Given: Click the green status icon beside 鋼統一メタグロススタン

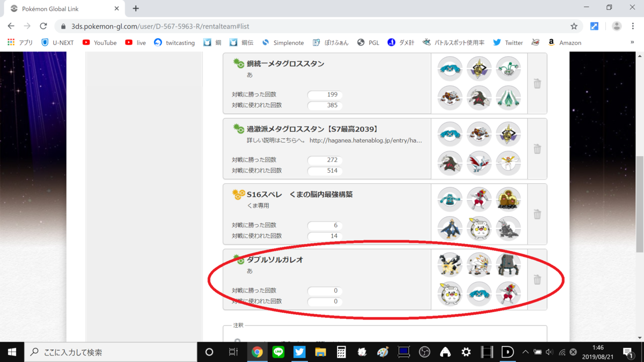Looking at the screenshot, I should pyautogui.click(x=238, y=63).
